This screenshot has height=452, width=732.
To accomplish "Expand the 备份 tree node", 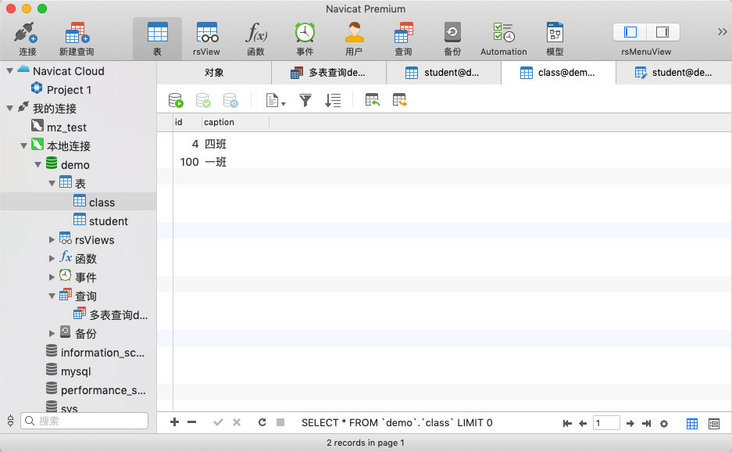I will coord(52,333).
